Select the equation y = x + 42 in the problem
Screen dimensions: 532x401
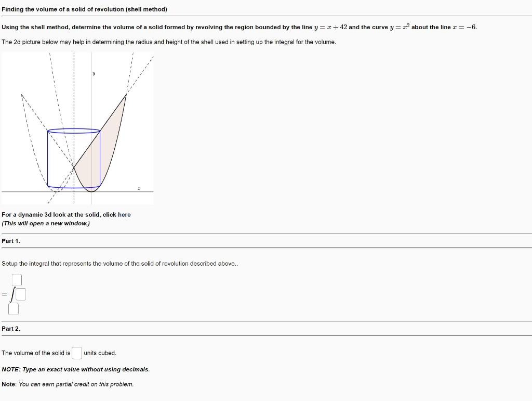pos(331,27)
